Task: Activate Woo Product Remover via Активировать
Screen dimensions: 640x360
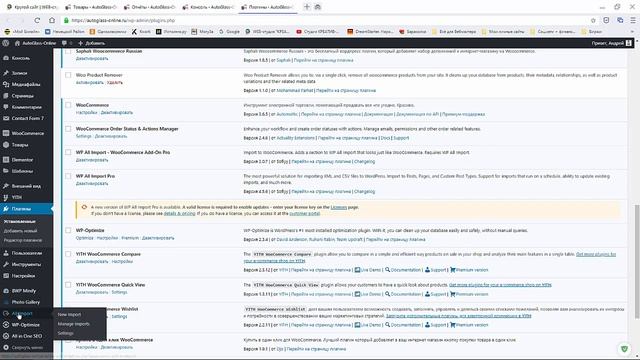Action: coord(89,82)
